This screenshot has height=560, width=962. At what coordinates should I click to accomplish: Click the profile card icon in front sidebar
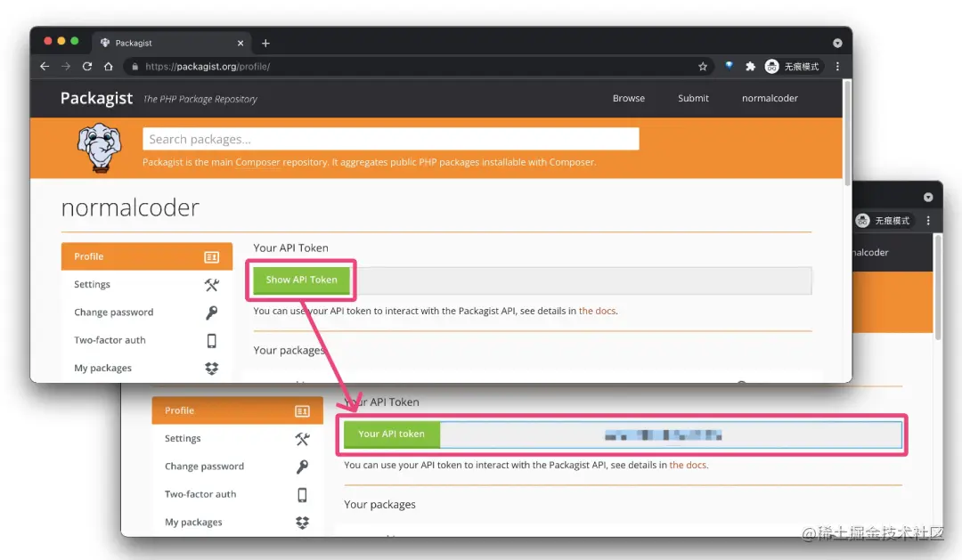click(x=212, y=257)
